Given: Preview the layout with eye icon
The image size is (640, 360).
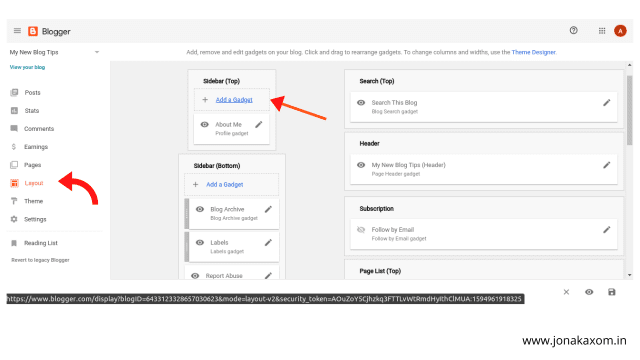Looking at the screenshot, I should [x=589, y=292].
